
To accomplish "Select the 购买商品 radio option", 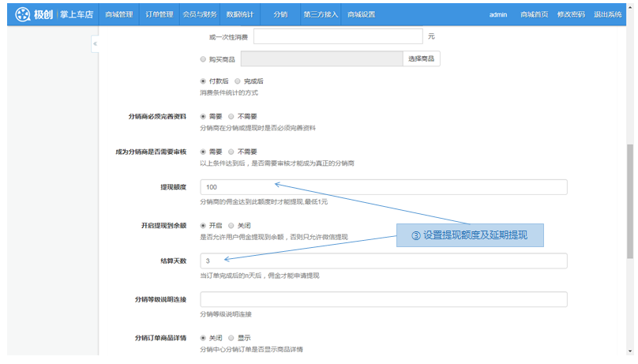I will [x=203, y=59].
